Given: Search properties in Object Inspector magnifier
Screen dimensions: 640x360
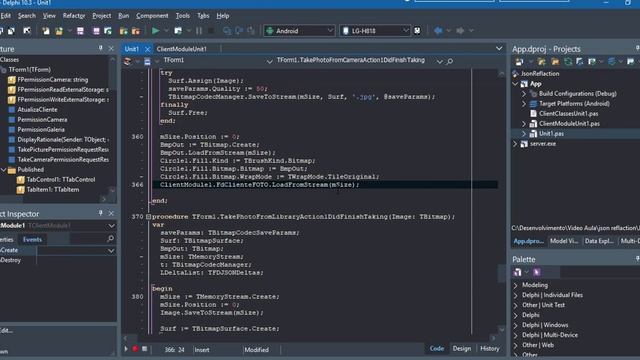Looking at the screenshot, I should tap(110, 238).
